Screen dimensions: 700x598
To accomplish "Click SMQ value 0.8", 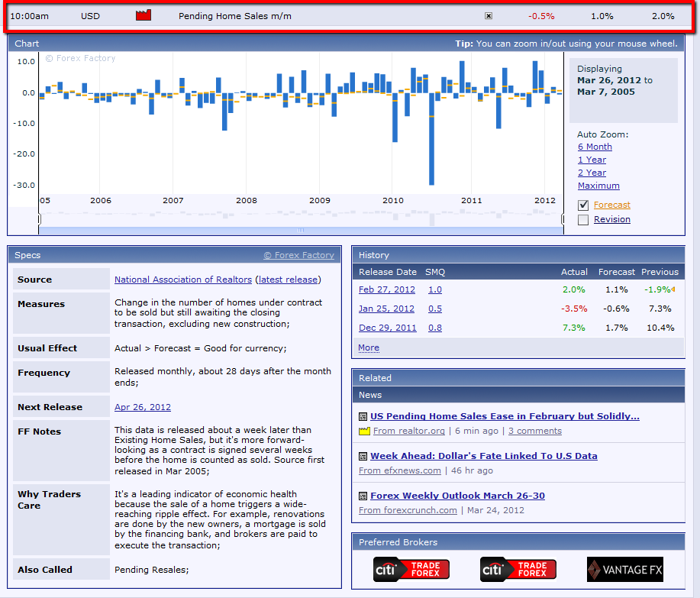I will click(435, 328).
